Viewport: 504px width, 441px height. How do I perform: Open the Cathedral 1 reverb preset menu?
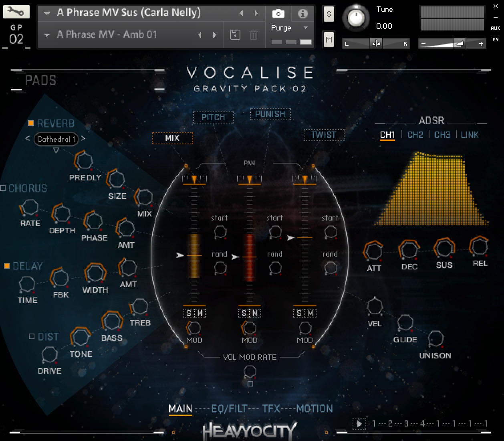pyautogui.click(x=56, y=139)
